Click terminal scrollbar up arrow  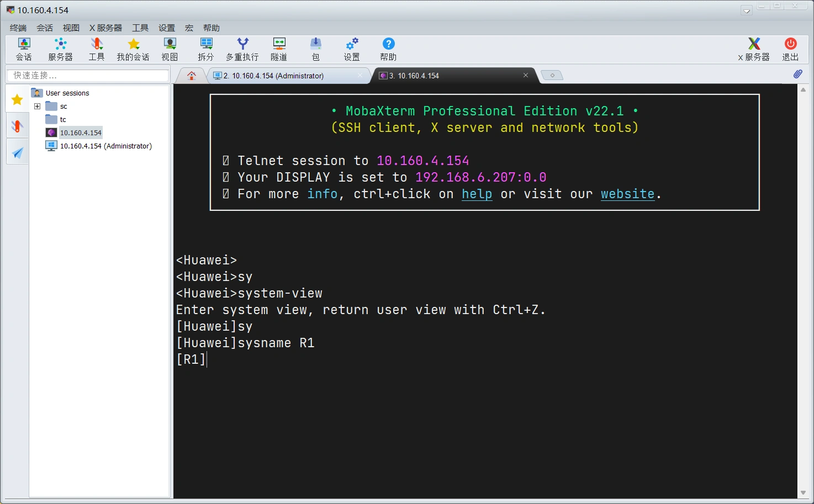[x=803, y=89]
